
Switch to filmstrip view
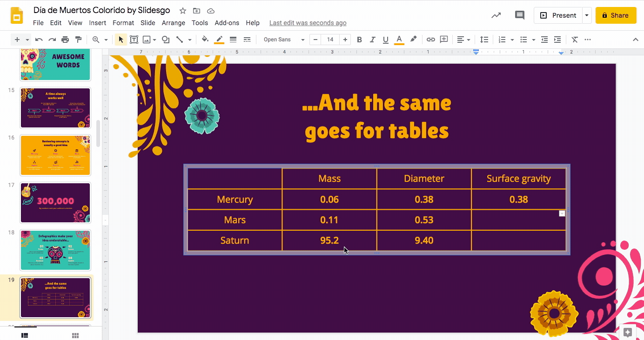[25, 335]
